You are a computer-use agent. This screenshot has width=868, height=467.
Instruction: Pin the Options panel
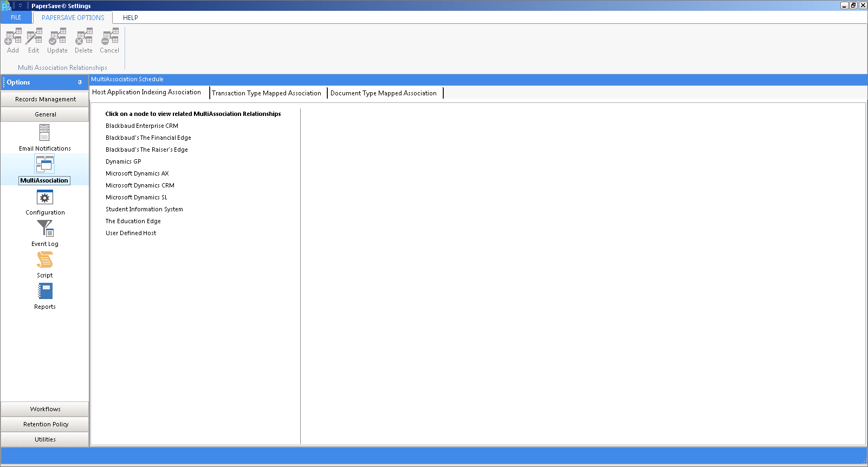click(80, 82)
